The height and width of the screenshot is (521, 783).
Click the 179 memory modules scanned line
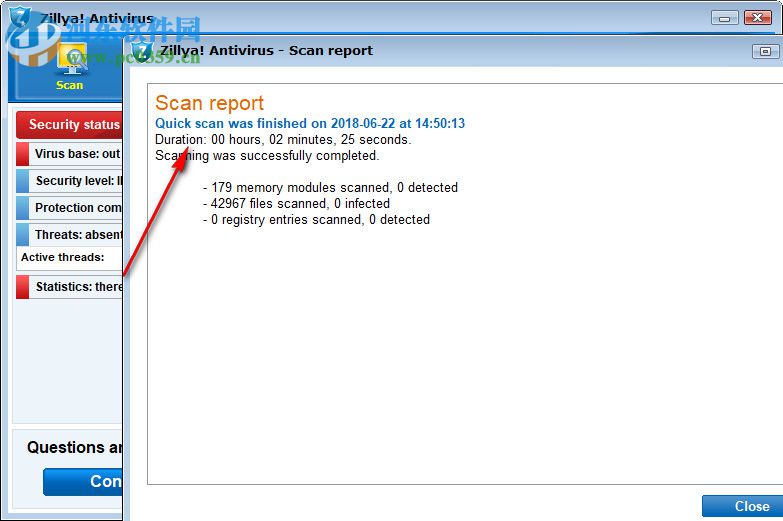point(331,187)
